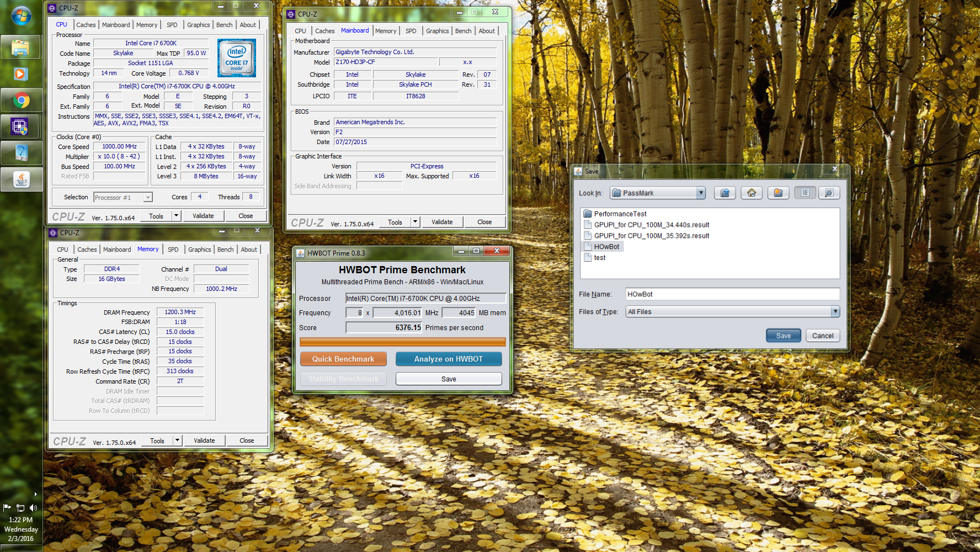The image size is (980, 552).
Task: Create new folder in Save dialog
Action: tap(778, 193)
